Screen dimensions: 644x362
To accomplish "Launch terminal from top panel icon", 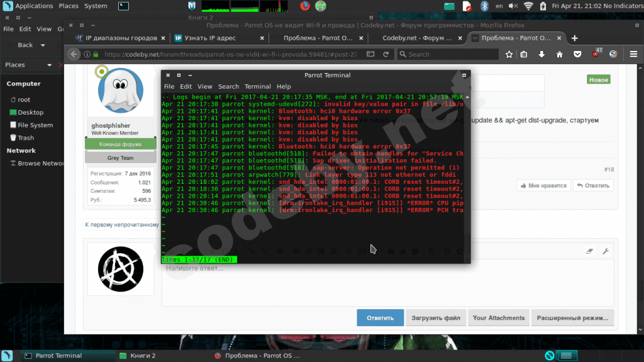I will pos(123,6).
